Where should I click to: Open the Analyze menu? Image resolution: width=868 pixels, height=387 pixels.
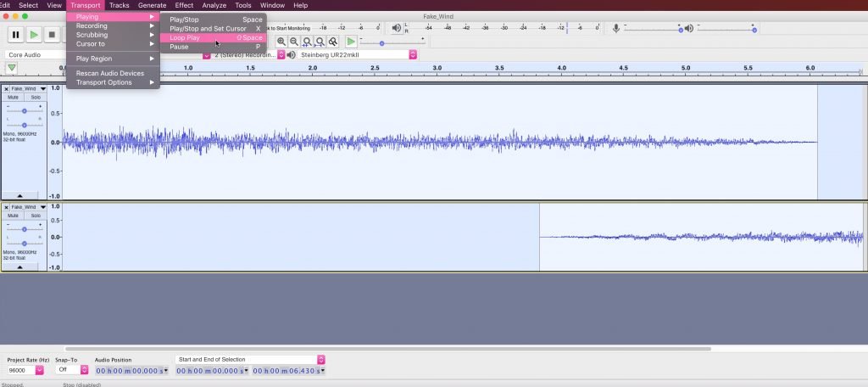coord(214,5)
